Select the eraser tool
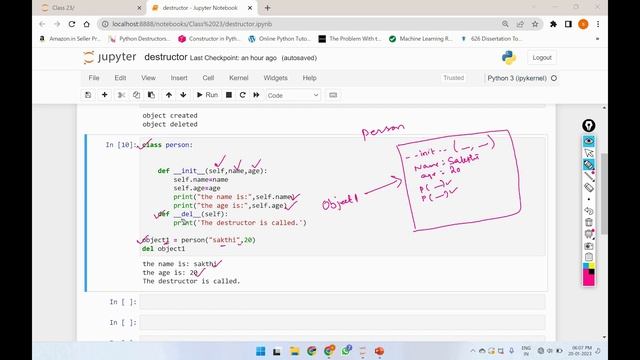Viewport: 640px width, 360px height. pyautogui.click(x=589, y=187)
